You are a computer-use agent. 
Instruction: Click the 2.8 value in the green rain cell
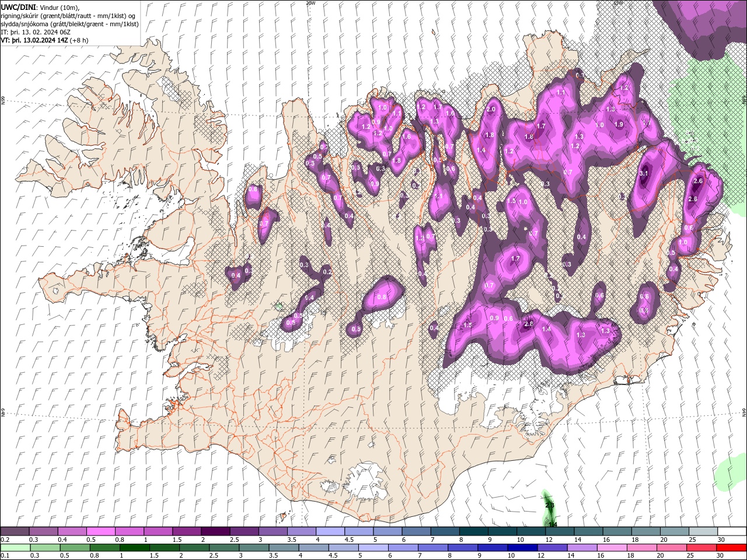[x=549, y=505]
